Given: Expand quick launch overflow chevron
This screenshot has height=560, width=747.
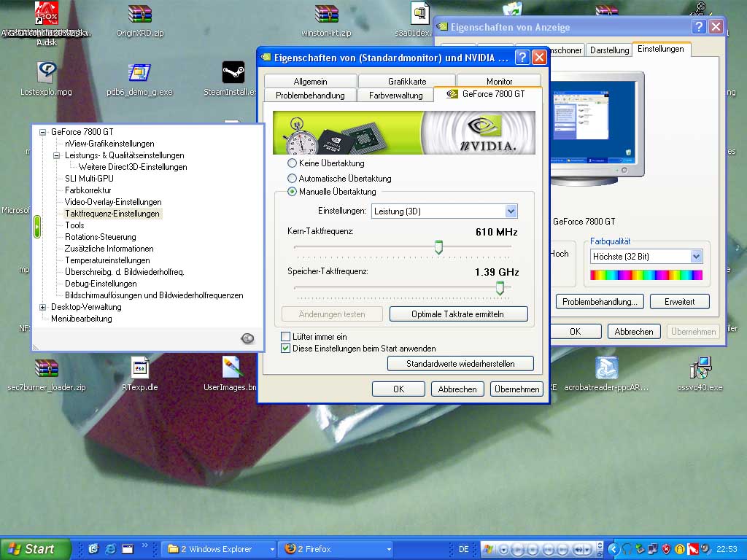Looking at the screenshot, I should point(145,545).
